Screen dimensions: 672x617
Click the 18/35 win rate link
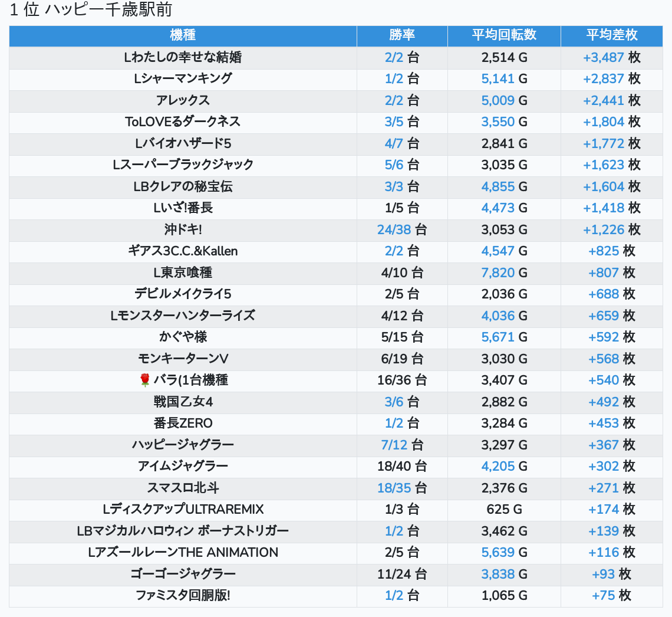[x=394, y=488]
